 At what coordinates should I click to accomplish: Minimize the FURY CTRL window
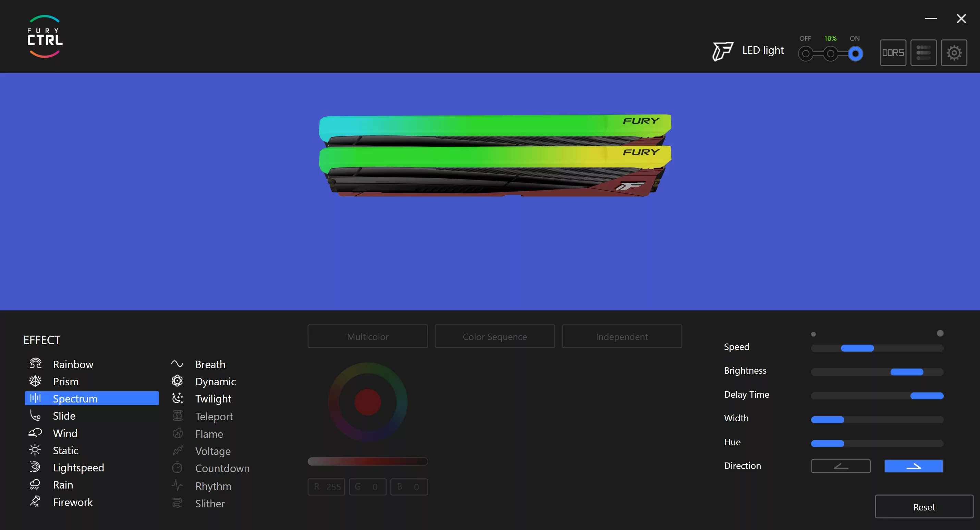coord(931,18)
